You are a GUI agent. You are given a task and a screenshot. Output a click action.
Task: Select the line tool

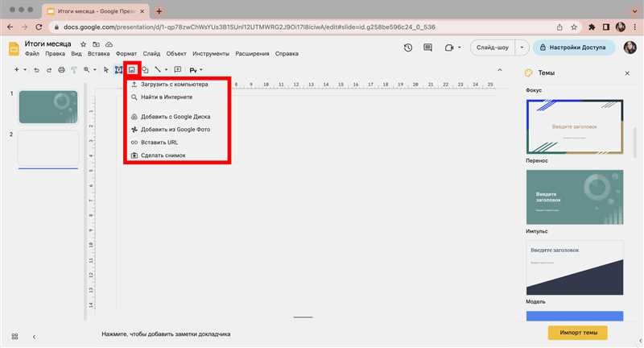point(158,70)
